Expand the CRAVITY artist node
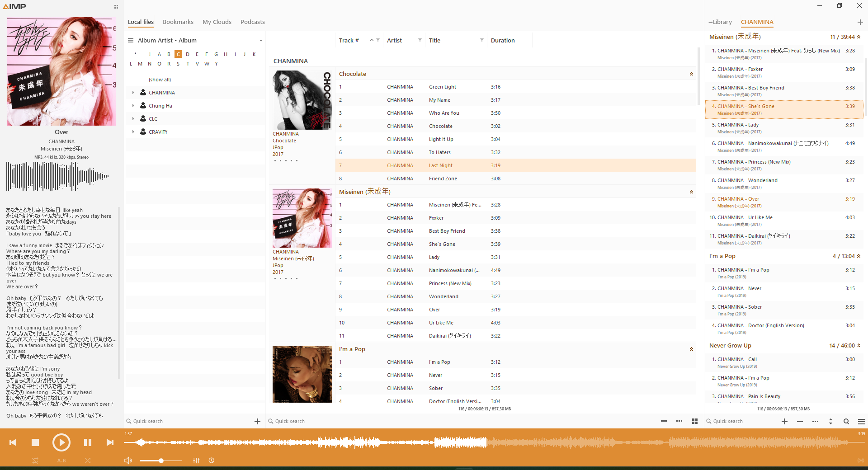868x470 pixels. click(133, 132)
